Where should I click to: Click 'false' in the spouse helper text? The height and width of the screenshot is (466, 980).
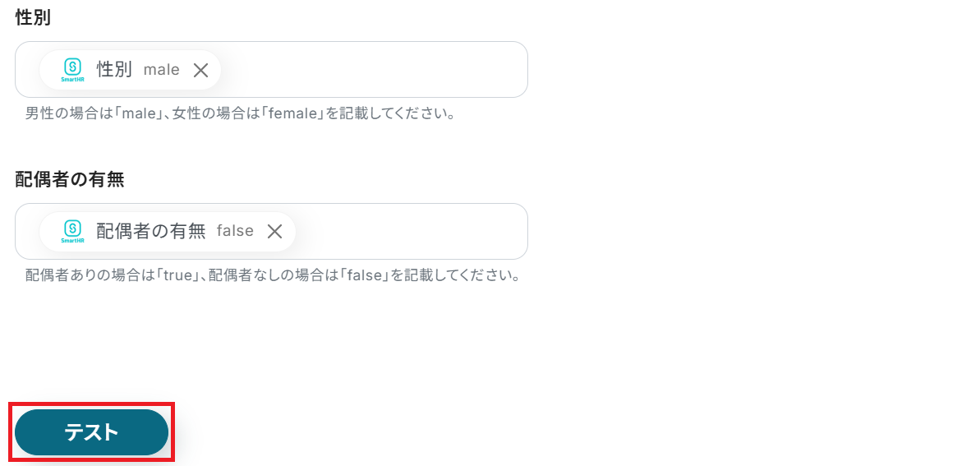(366, 275)
